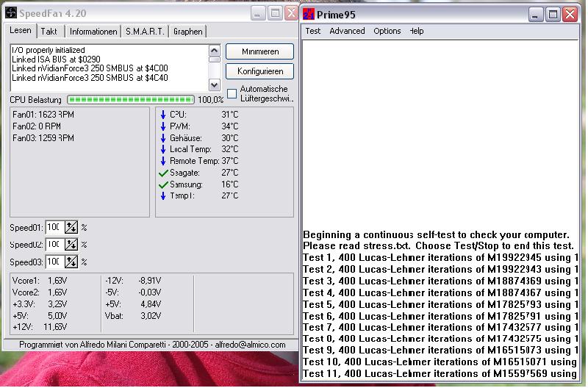Open the Graphen tab
Screen dimensions: 588x388
(188, 32)
